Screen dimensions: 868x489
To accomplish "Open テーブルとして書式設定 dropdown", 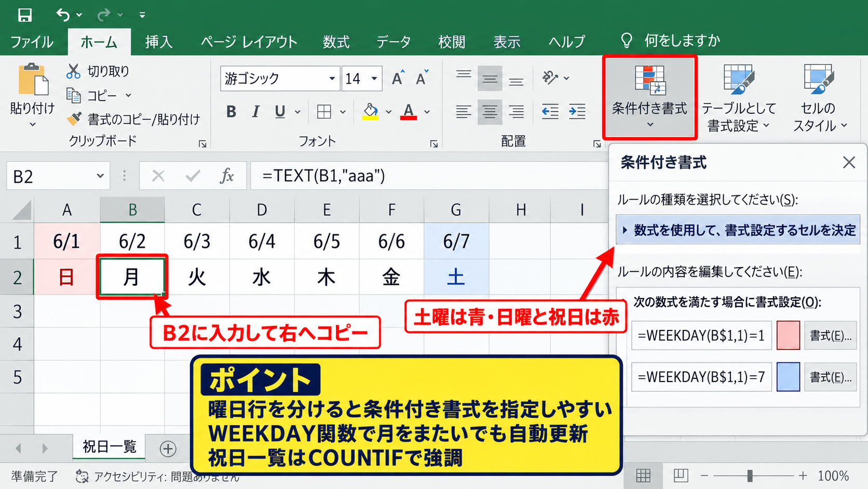I will click(x=738, y=98).
